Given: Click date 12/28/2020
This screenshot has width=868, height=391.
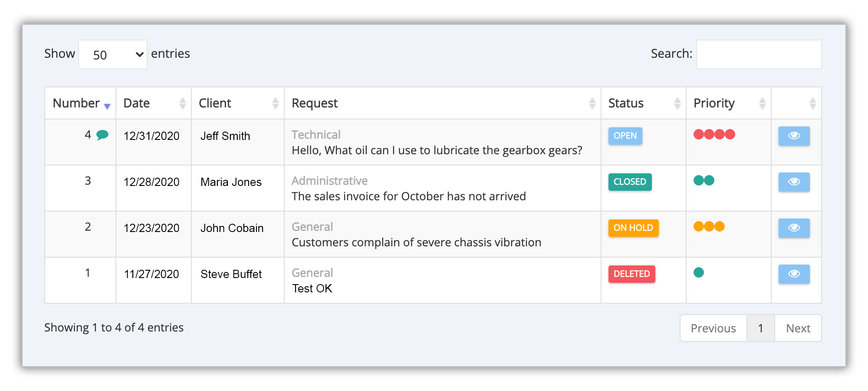Looking at the screenshot, I should tap(151, 182).
